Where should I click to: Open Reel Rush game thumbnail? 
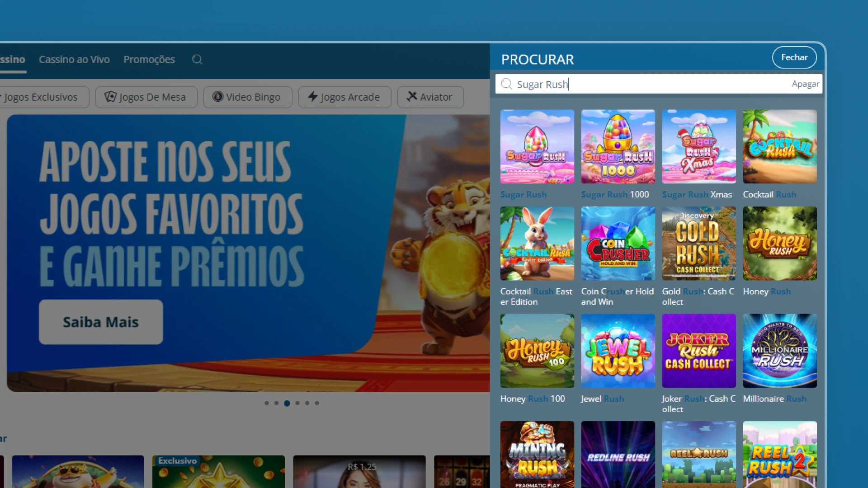(699, 455)
